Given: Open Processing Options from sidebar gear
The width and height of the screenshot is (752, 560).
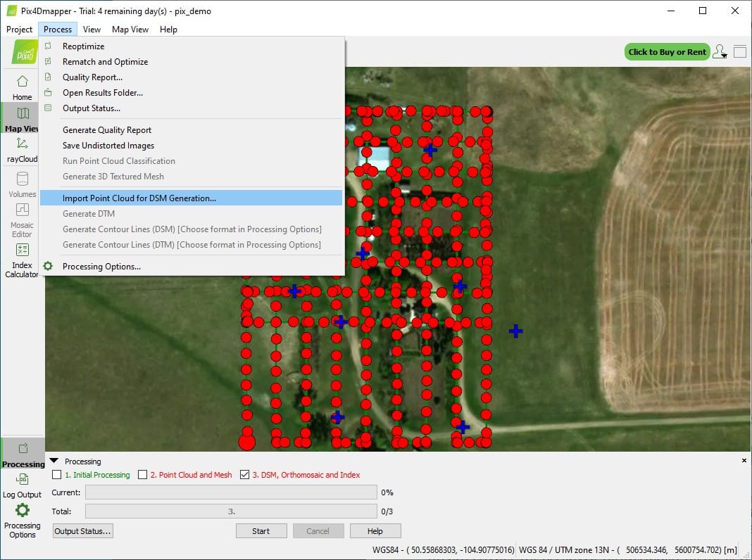Looking at the screenshot, I should (22, 521).
